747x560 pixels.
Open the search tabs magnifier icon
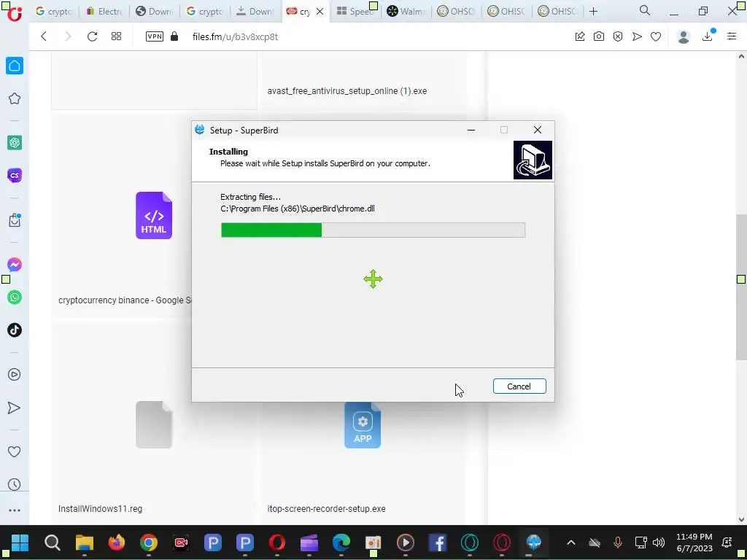pos(645,11)
